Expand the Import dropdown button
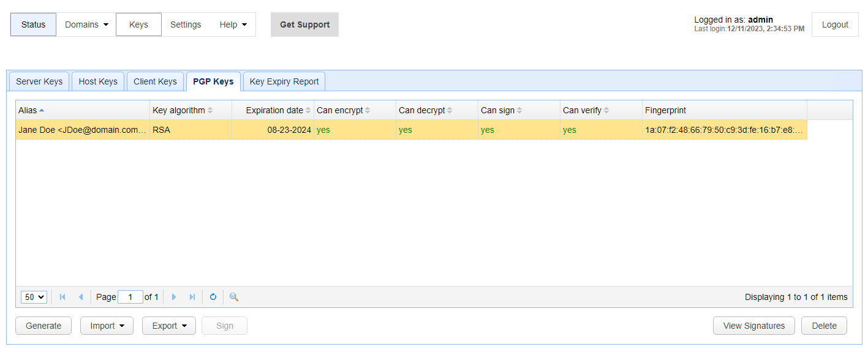 pos(107,326)
